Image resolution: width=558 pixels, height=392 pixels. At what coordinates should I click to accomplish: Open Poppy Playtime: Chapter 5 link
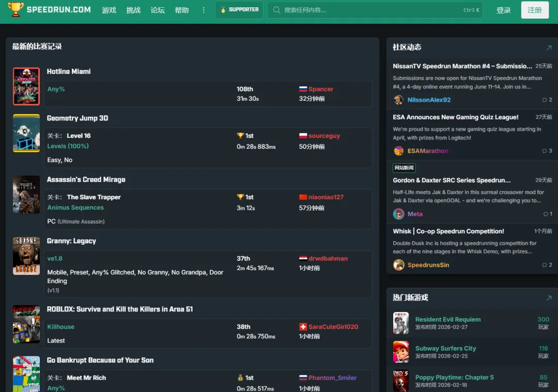[455, 378]
